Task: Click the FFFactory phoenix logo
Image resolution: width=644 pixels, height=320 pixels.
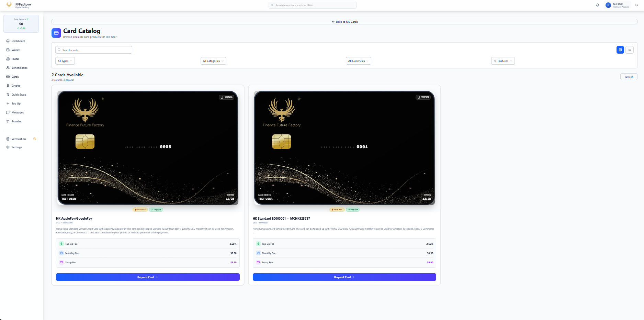Action: pyautogui.click(x=9, y=5)
